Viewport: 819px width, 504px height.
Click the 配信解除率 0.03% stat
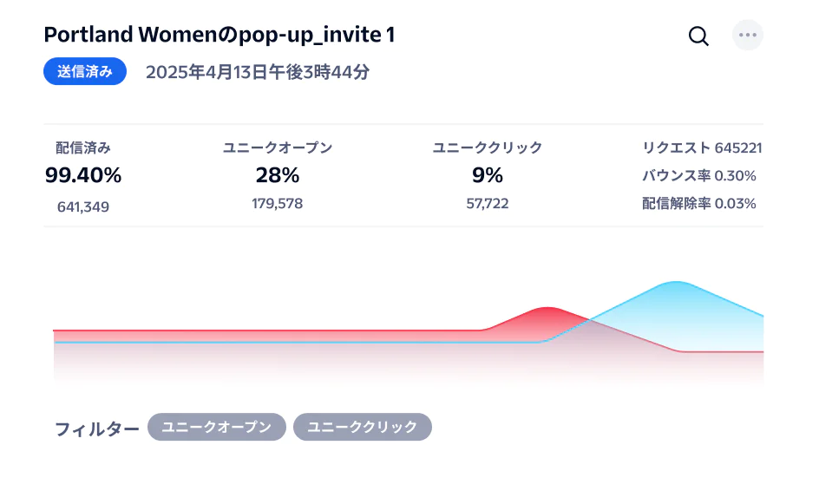click(x=698, y=204)
